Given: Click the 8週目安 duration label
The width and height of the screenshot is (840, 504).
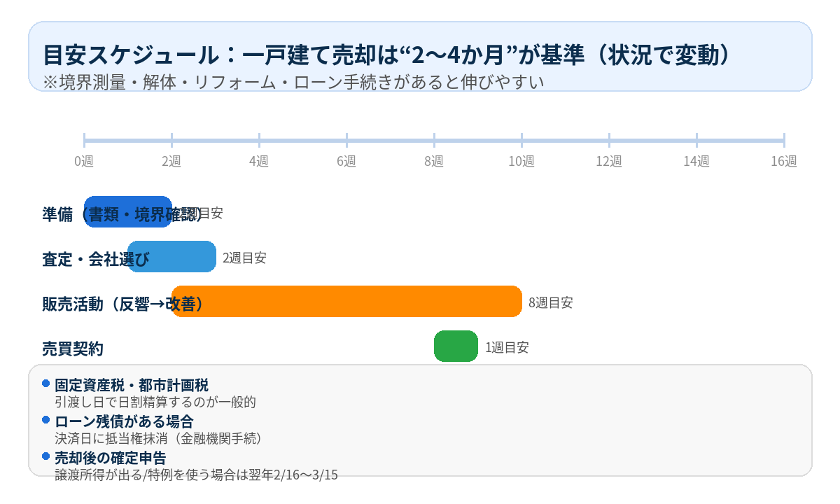Looking at the screenshot, I should [x=551, y=303].
